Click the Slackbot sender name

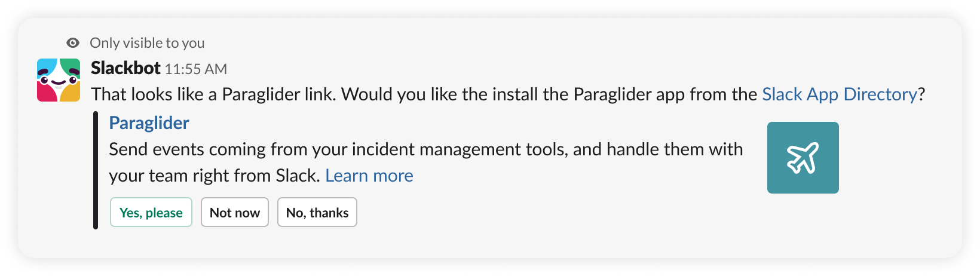[125, 69]
